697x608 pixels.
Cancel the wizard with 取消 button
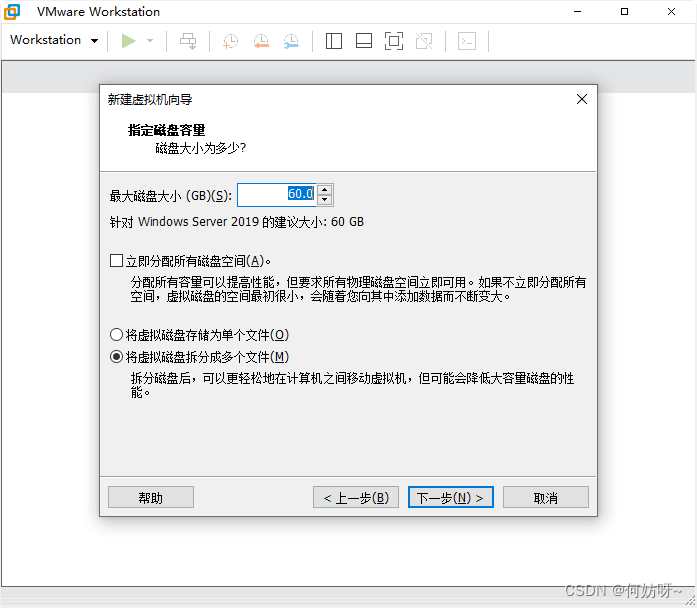(x=546, y=497)
